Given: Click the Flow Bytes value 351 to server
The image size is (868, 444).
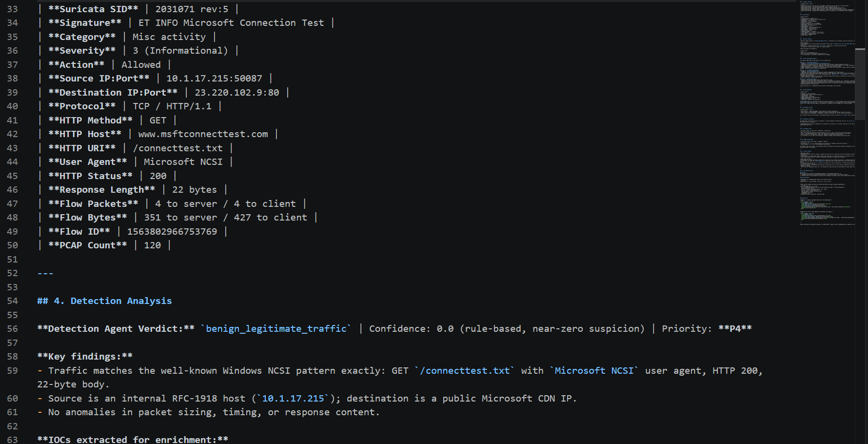Looking at the screenshot, I should pyautogui.click(x=180, y=218).
